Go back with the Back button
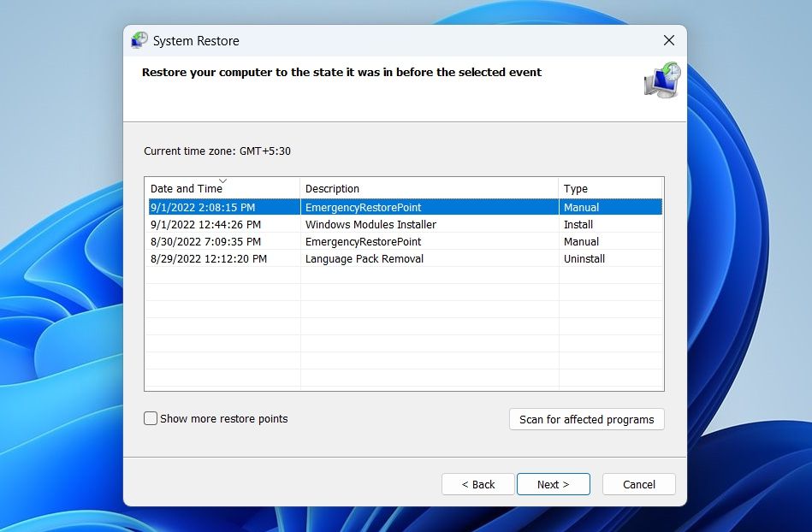The width and height of the screenshot is (812, 532). coord(478,484)
